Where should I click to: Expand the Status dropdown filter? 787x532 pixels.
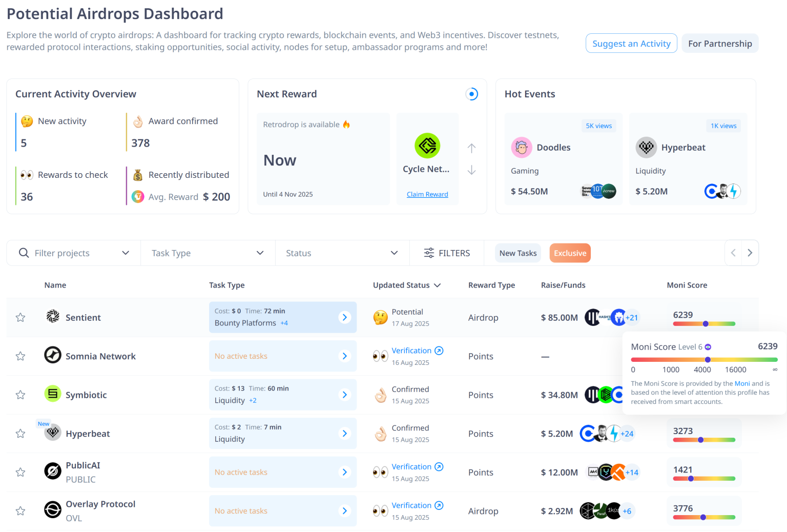click(x=342, y=253)
